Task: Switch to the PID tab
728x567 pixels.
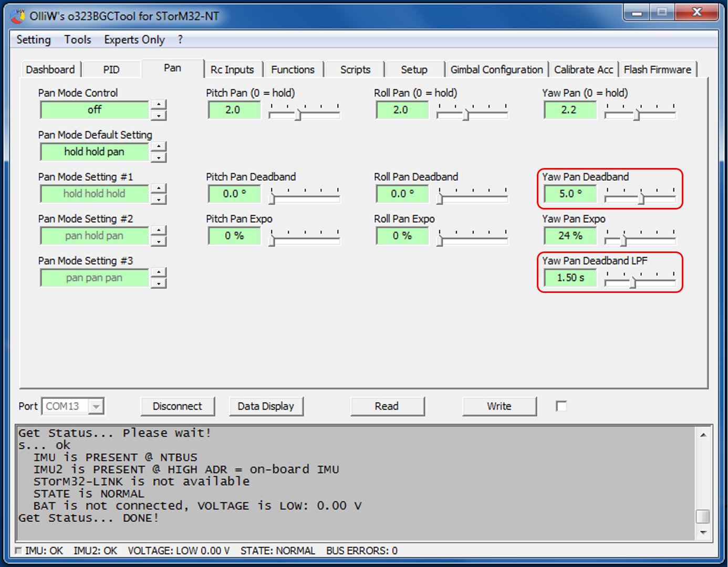Action: tap(111, 70)
